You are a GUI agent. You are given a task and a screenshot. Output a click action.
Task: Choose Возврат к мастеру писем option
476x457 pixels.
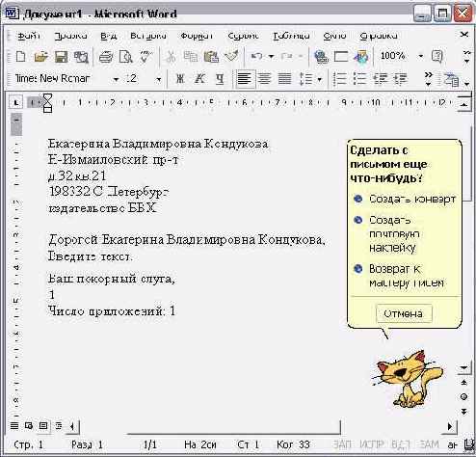400,276
